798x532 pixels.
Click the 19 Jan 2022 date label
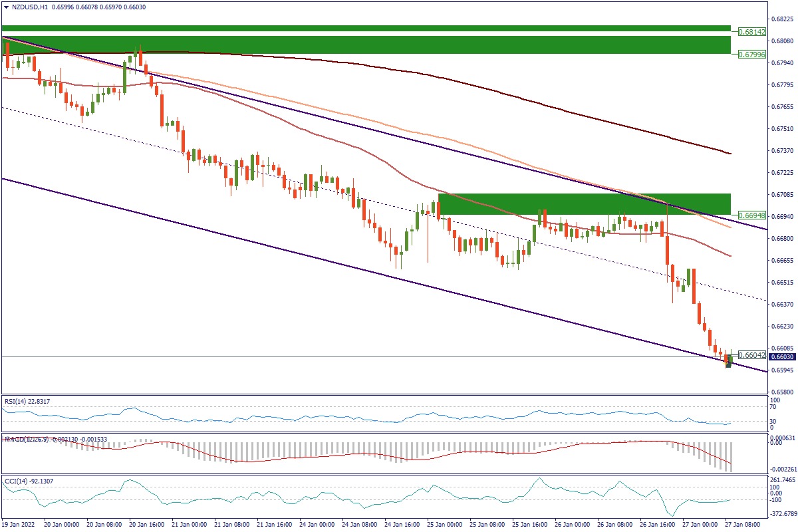click(18, 524)
